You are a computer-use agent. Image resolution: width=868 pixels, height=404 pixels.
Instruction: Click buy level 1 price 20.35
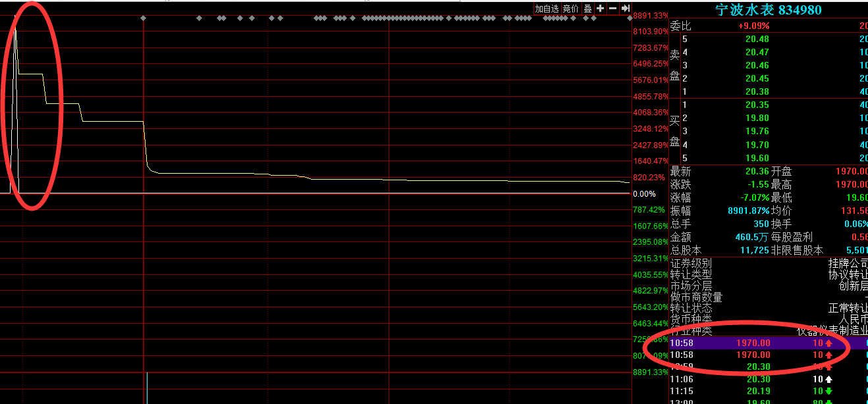coord(757,105)
